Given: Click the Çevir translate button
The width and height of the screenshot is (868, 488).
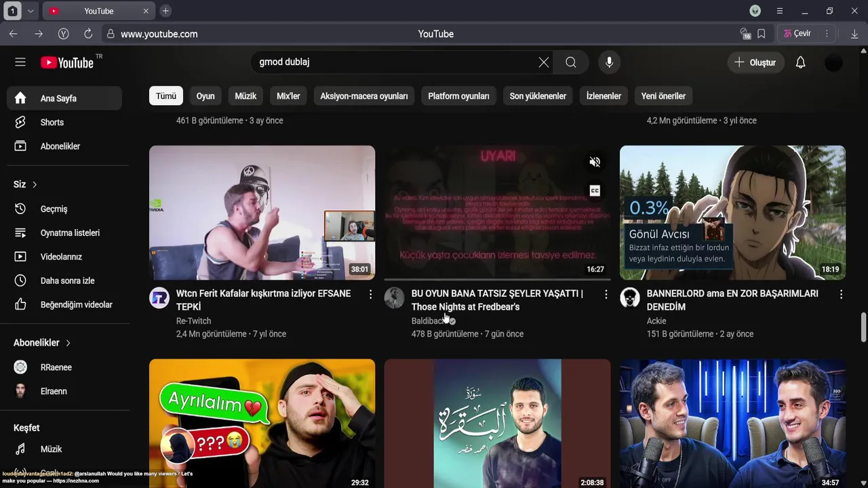Looking at the screenshot, I should coord(797,34).
